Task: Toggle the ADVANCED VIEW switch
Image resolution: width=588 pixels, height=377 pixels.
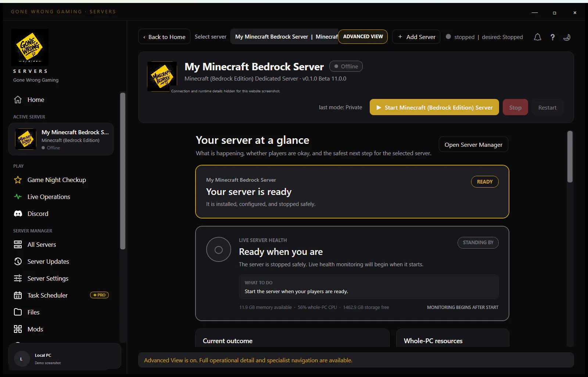Action: (363, 37)
